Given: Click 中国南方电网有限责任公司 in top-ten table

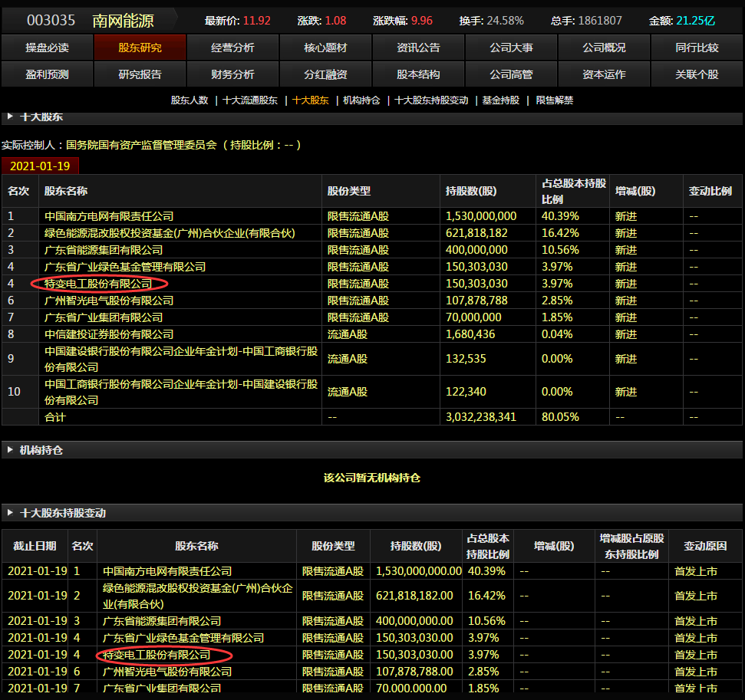Looking at the screenshot, I should (x=109, y=216).
